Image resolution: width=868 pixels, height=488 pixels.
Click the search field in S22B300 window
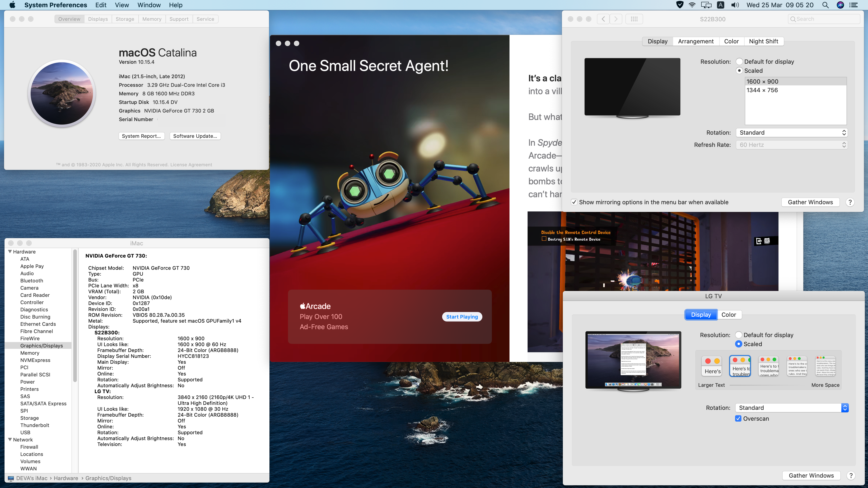[x=824, y=19]
